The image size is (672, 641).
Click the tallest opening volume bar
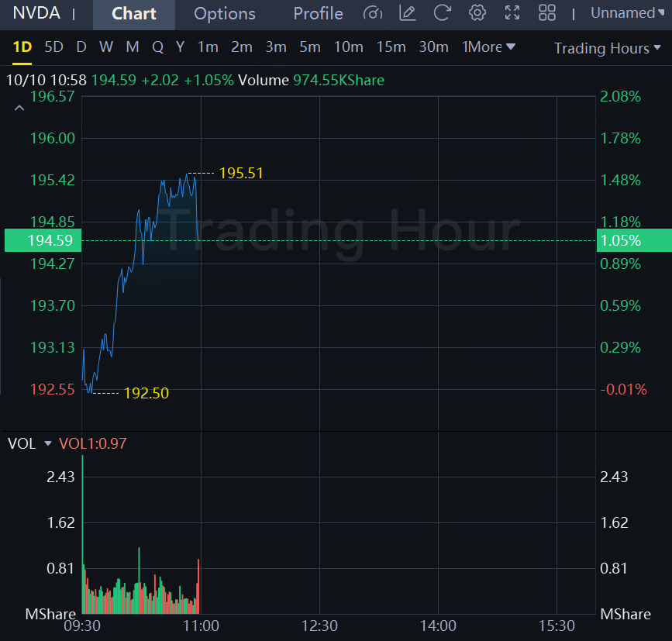tap(82, 534)
